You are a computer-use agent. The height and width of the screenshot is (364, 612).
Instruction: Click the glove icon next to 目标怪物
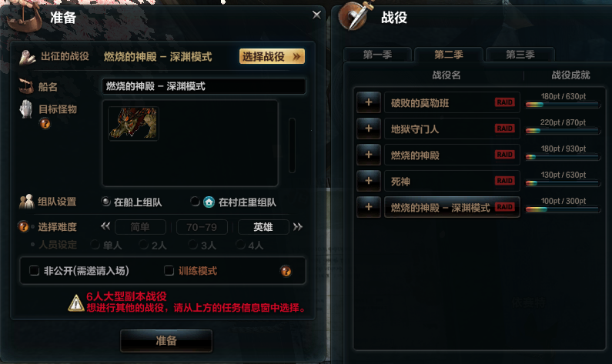pos(25,109)
